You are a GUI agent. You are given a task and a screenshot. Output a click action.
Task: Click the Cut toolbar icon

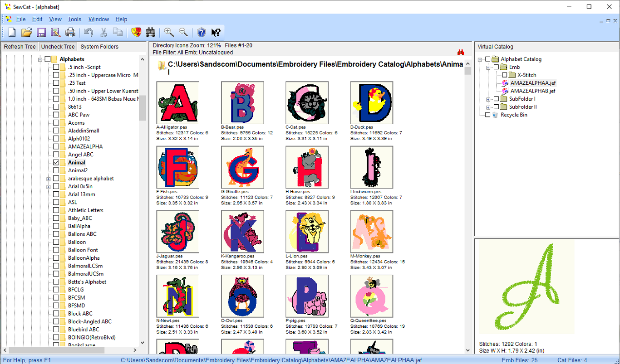103,32
